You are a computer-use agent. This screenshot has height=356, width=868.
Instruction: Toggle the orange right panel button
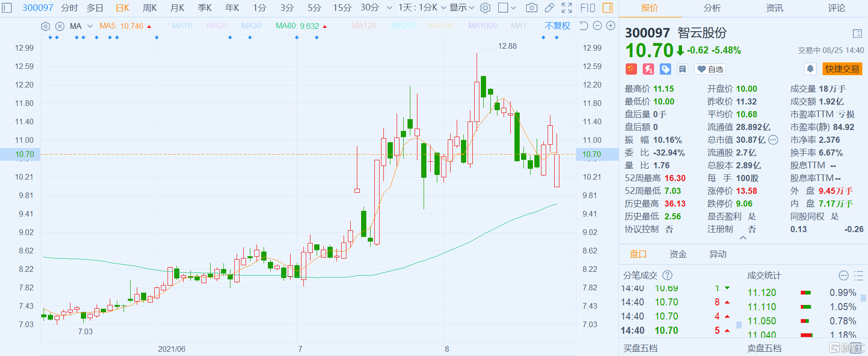(x=608, y=8)
